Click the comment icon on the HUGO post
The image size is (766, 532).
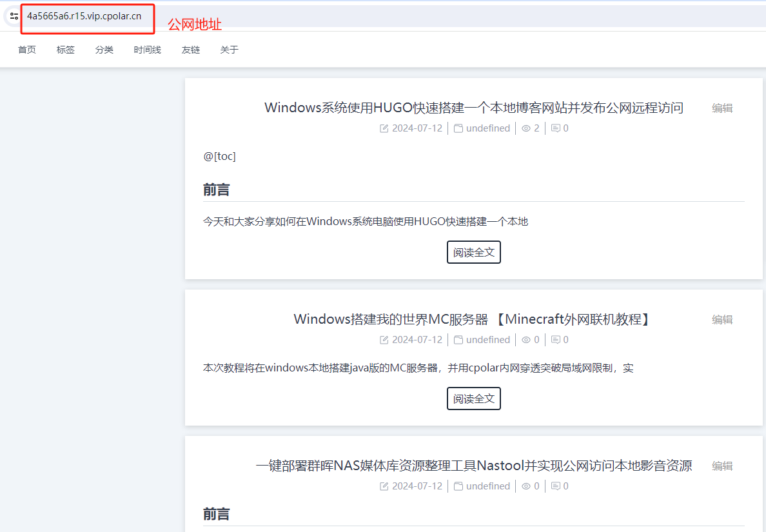tap(556, 128)
